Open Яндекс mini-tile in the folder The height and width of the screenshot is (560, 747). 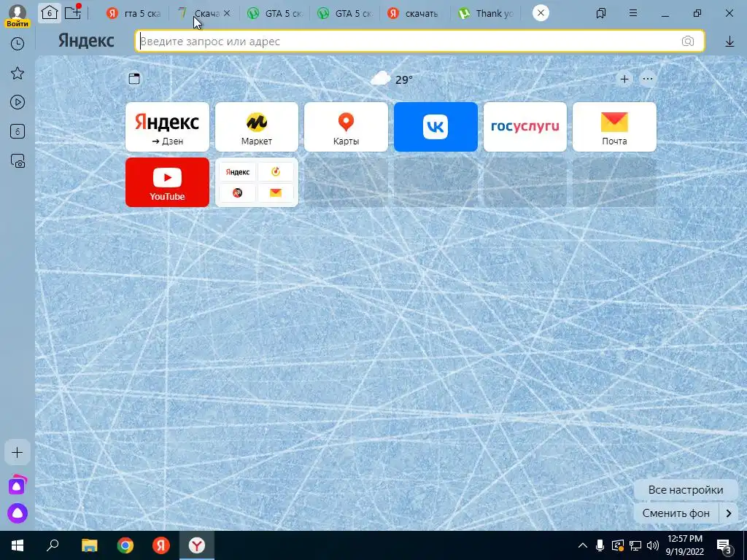point(238,172)
